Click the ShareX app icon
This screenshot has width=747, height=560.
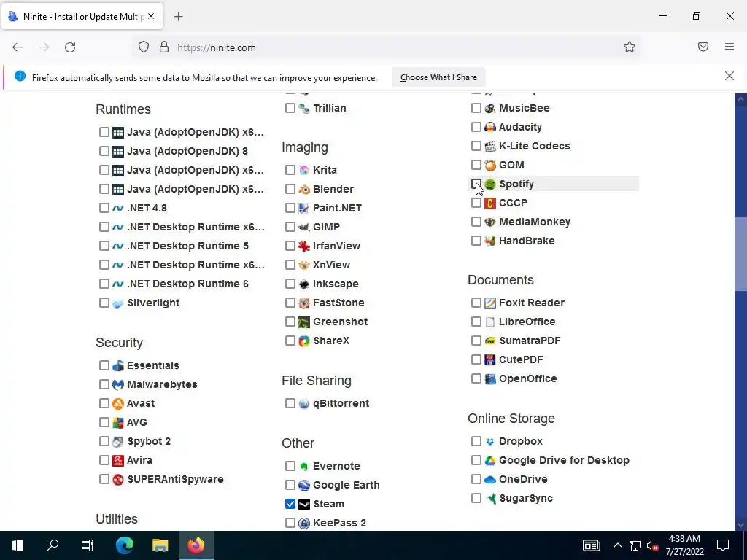[304, 341]
